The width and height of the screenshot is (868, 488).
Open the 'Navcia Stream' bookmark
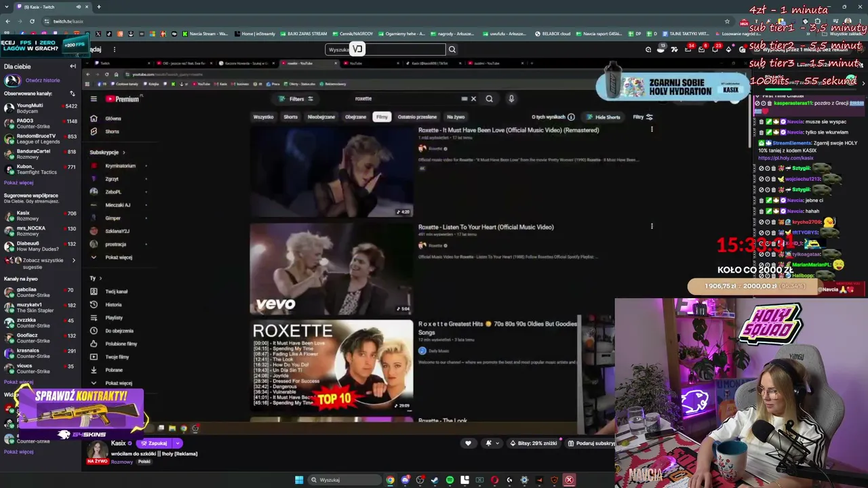pos(206,34)
